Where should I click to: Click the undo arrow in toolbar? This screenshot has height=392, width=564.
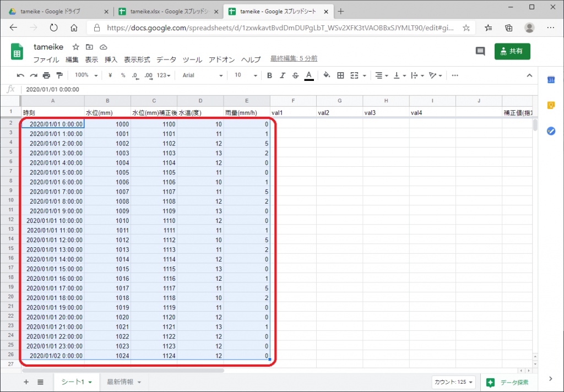coord(20,75)
